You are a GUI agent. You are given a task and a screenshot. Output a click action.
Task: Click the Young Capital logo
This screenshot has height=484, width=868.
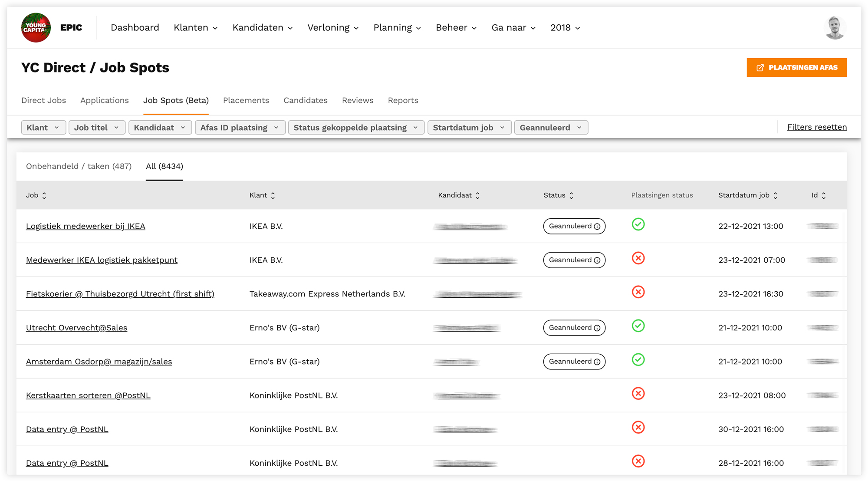(x=36, y=28)
